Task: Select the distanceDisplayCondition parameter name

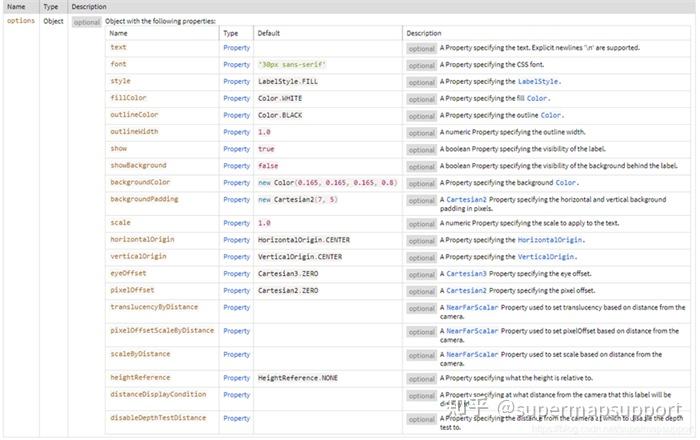Action: click(x=158, y=394)
